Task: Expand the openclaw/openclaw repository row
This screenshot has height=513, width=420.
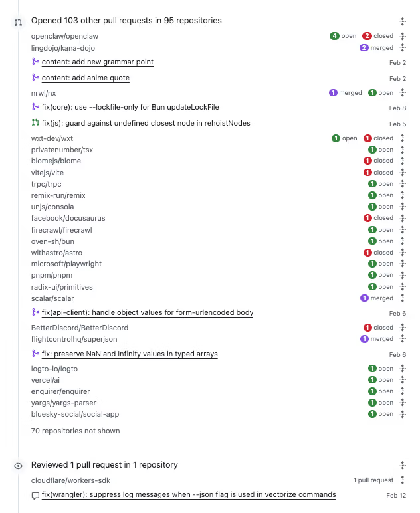Action: [402, 36]
